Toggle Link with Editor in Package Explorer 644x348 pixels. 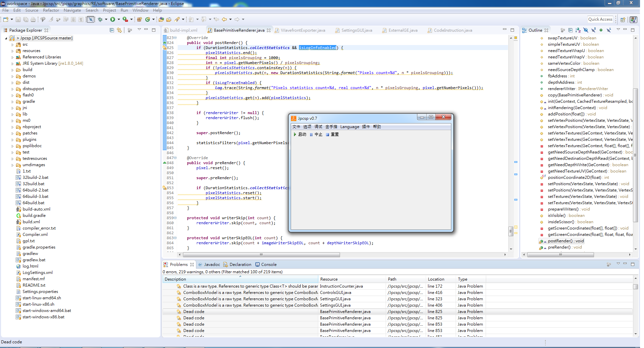click(119, 30)
